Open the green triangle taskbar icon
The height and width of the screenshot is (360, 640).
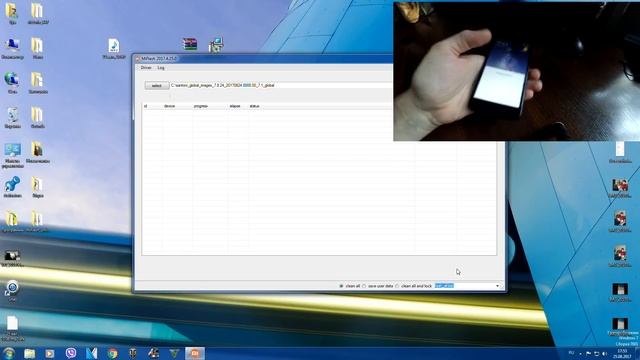click(174, 353)
